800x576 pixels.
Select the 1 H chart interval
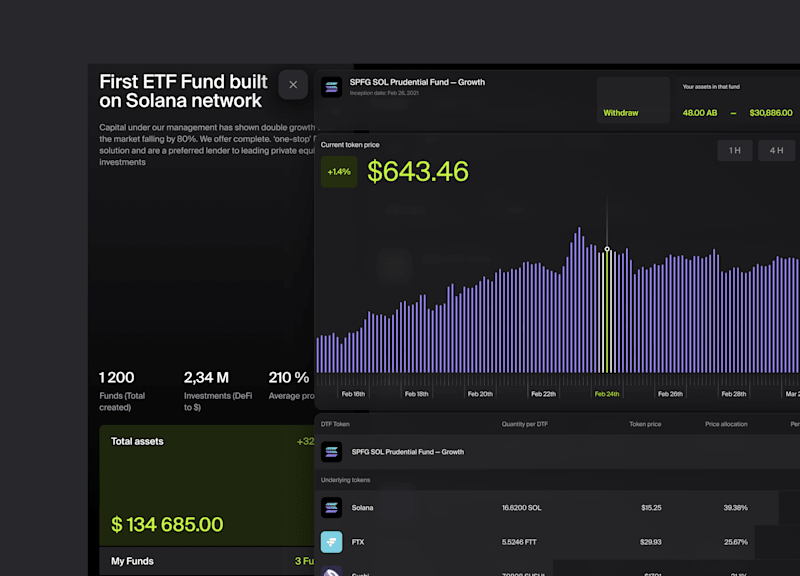[x=735, y=151]
